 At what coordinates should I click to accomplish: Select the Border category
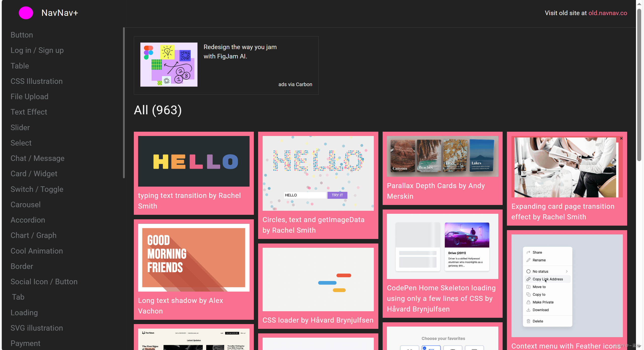22,266
